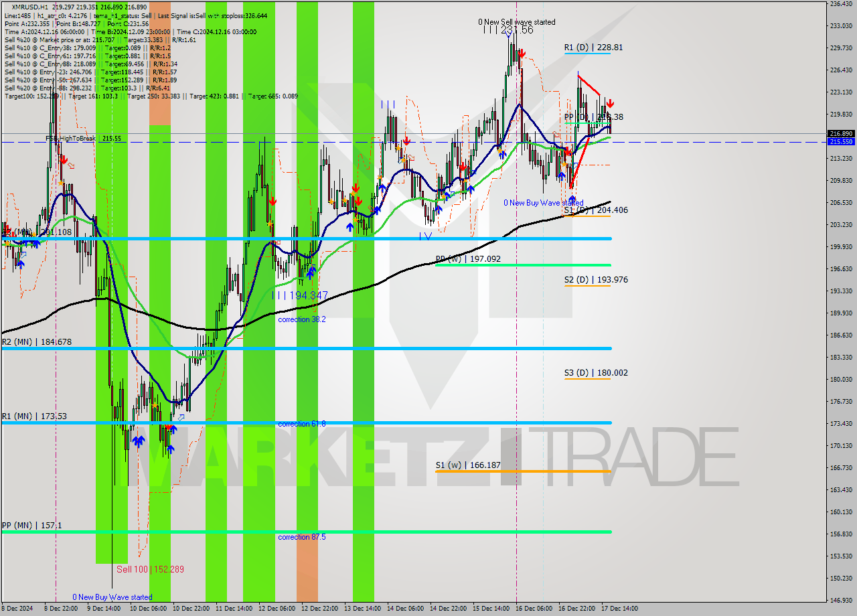Viewport: 857px width, 616px height.
Task: Click the '| | | 194.847' wave label
Action: (301, 295)
